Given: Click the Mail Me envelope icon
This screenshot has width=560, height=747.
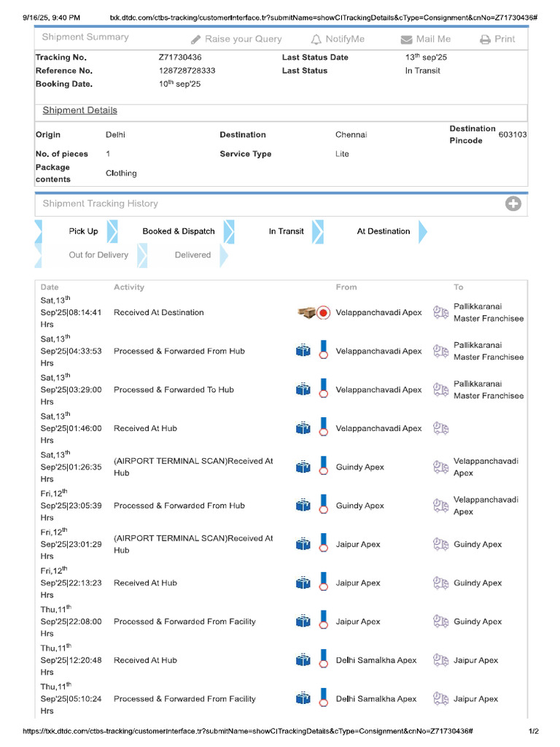Looking at the screenshot, I should [x=406, y=39].
